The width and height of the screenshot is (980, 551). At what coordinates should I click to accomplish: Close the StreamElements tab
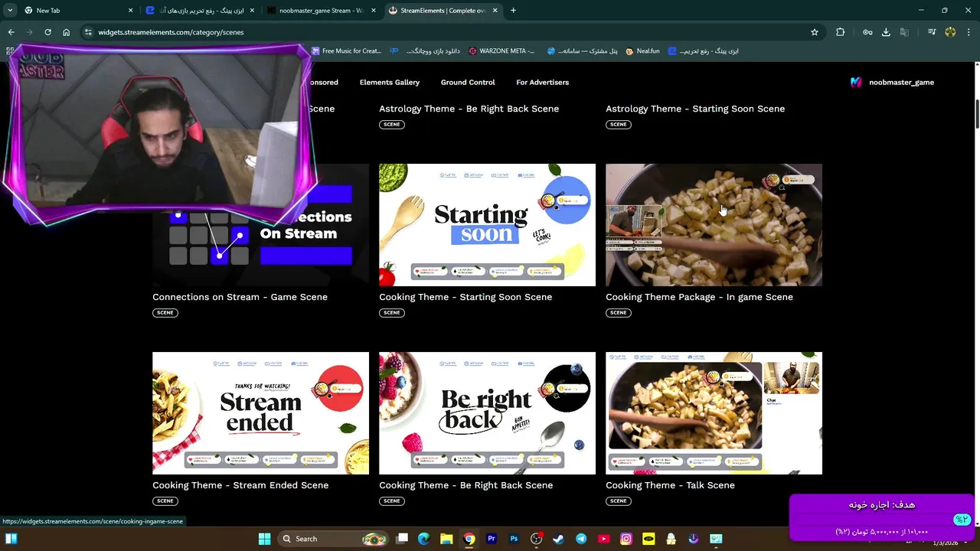point(495,11)
